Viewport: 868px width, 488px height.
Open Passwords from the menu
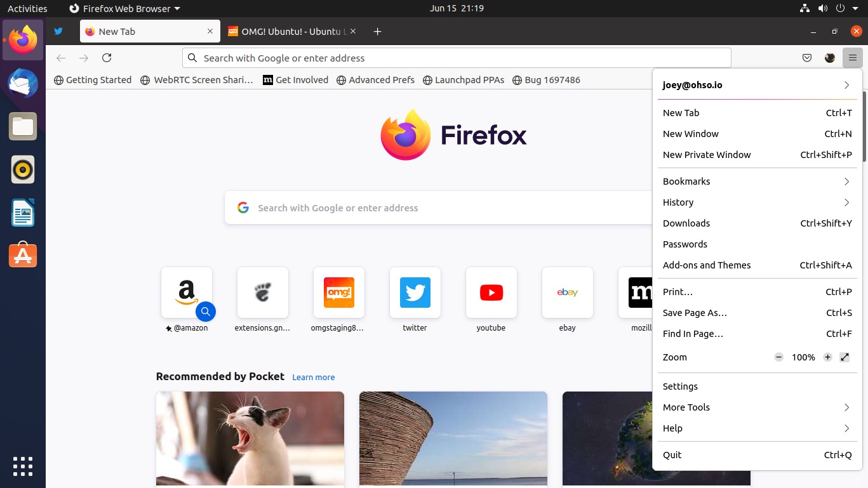[x=757, y=244]
